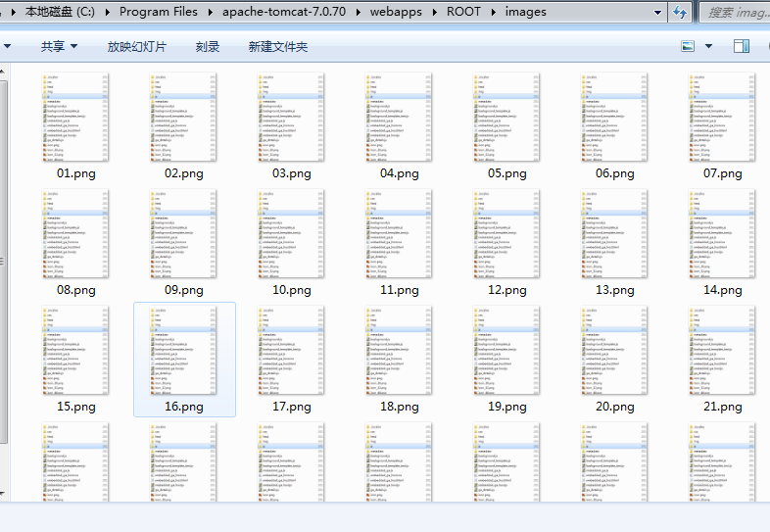The width and height of the screenshot is (770, 532).
Task: Select the 06.png thumbnail
Action: pyautogui.click(x=614, y=117)
